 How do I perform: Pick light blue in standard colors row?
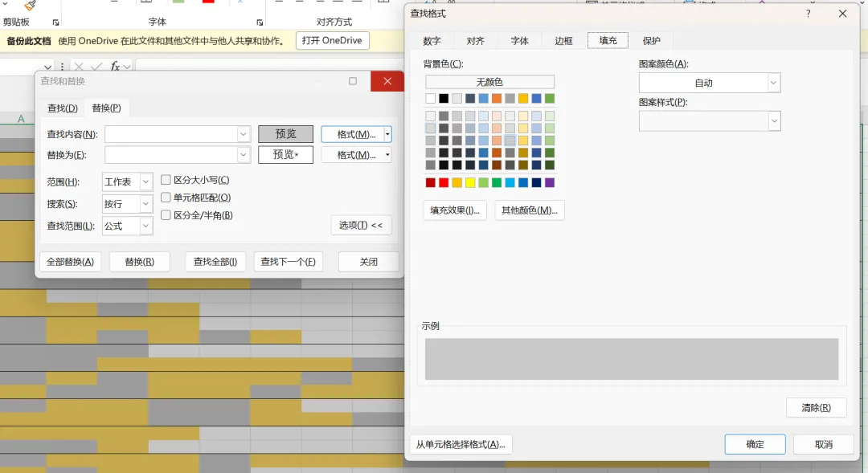(x=510, y=182)
